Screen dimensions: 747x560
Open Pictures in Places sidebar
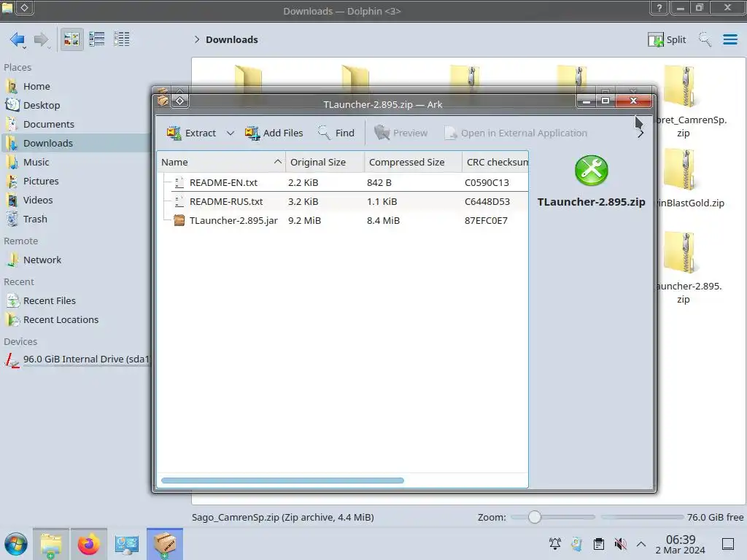coord(41,182)
